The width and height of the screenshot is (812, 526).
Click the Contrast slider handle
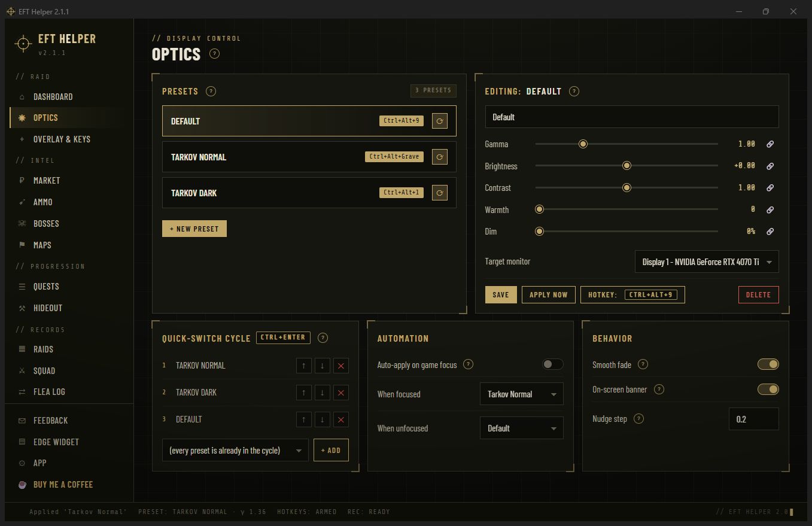click(627, 188)
